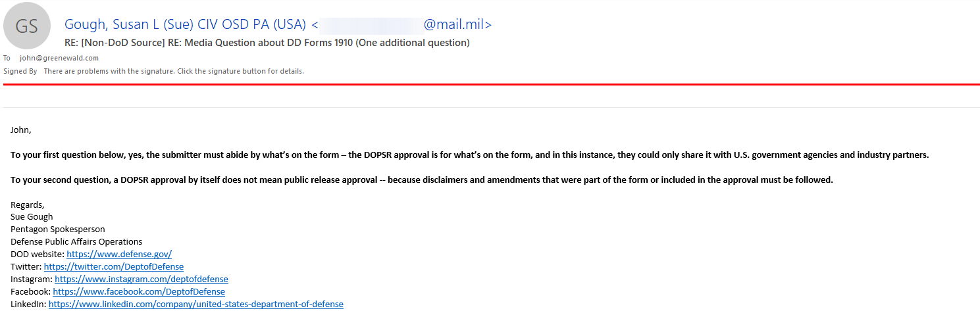Click the GS sender avatar circle
The height and width of the screenshot is (315, 980).
[27, 26]
